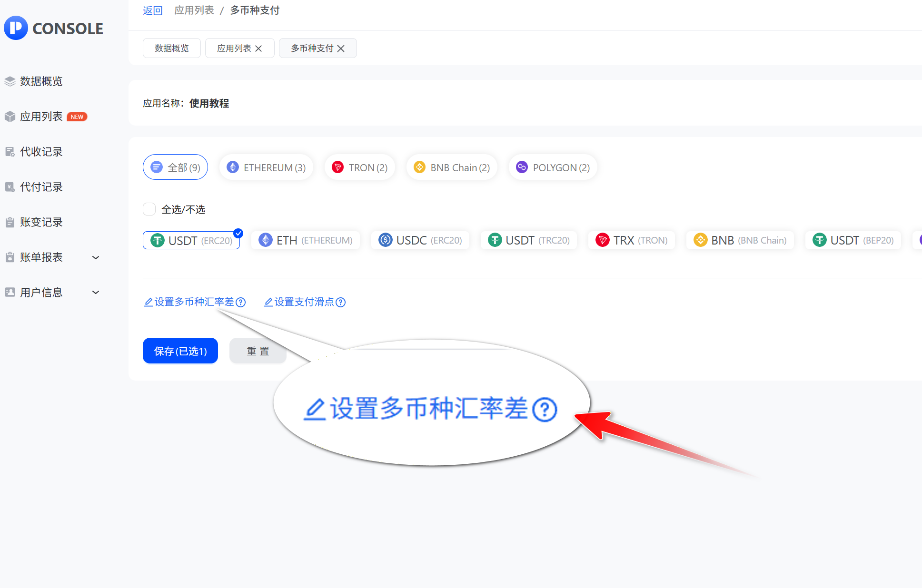Open 代付记录 in the sidebar
The image size is (922, 588).
(41, 187)
